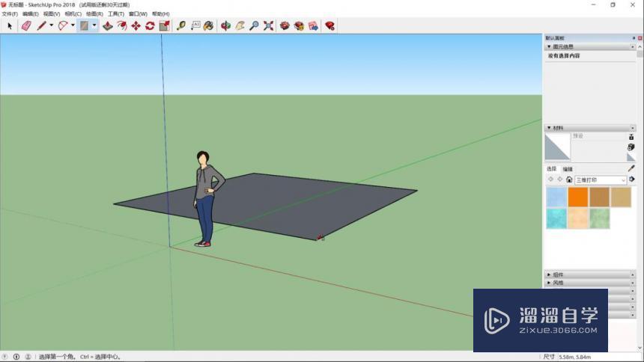This screenshot has height=362, width=644.
Task: Expand the 风格 panel section
Action: click(x=549, y=283)
